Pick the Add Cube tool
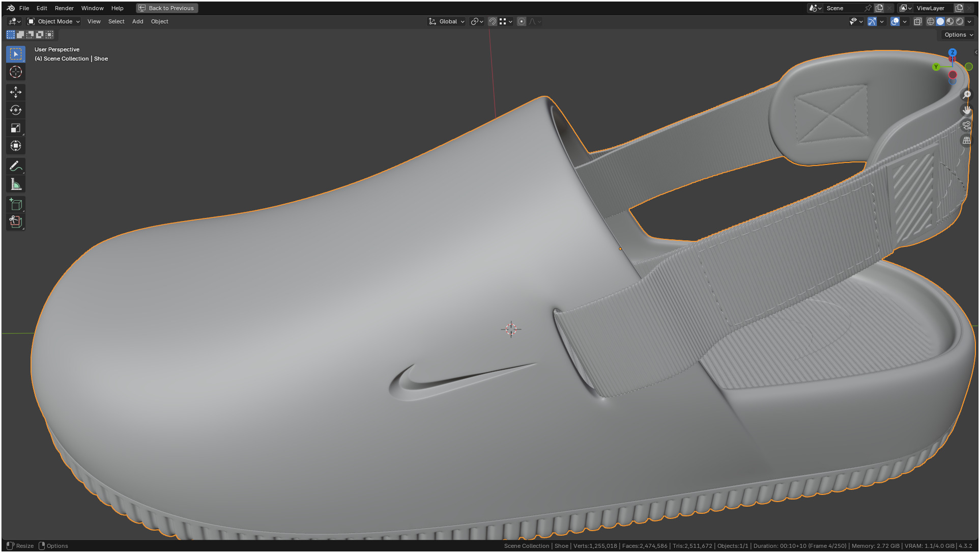Screen dimensions: 980x553 [x=16, y=204]
